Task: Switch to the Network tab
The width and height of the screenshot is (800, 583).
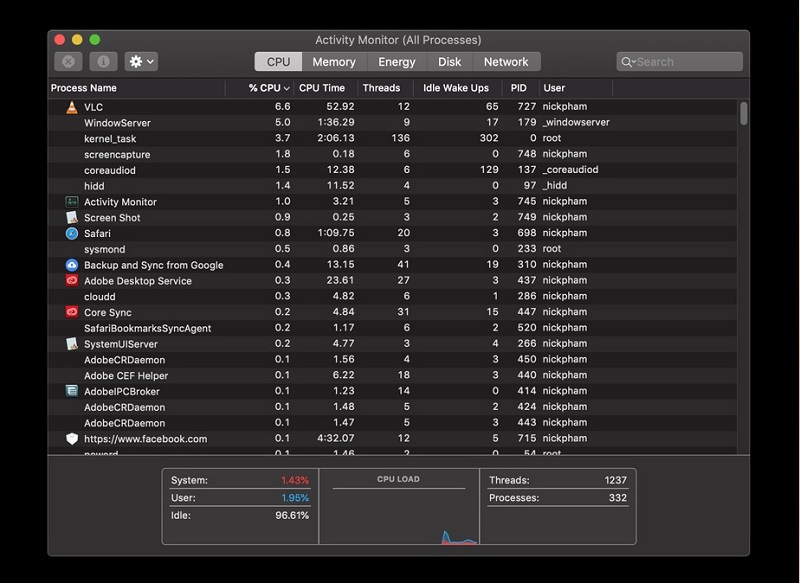Action: click(506, 62)
